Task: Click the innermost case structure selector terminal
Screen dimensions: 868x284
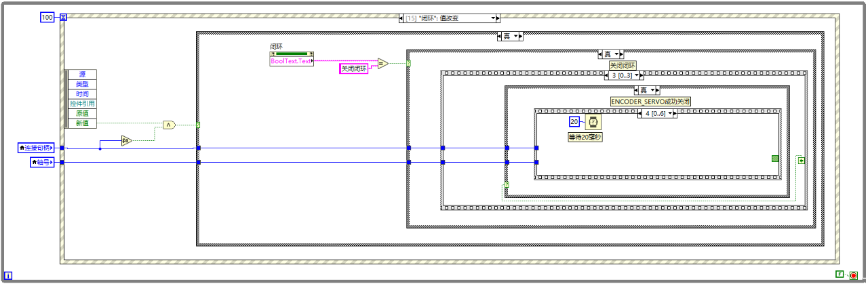Action: (507, 184)
